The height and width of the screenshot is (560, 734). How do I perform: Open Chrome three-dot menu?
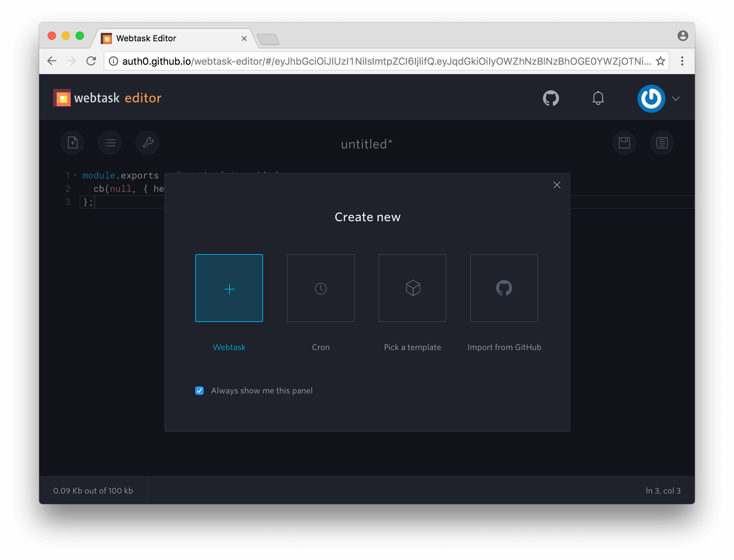pyautogui.click(x=682, y=61)
